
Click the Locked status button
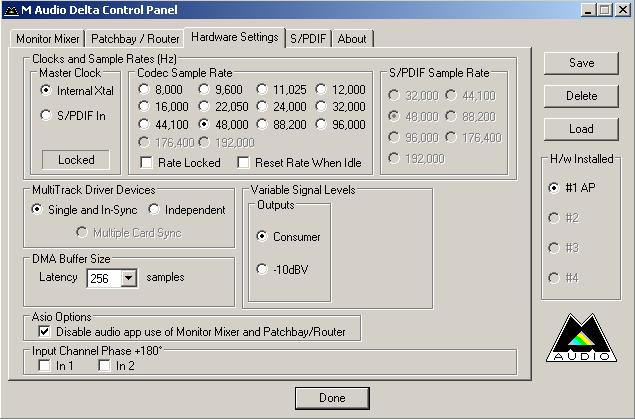coord(76,160)
